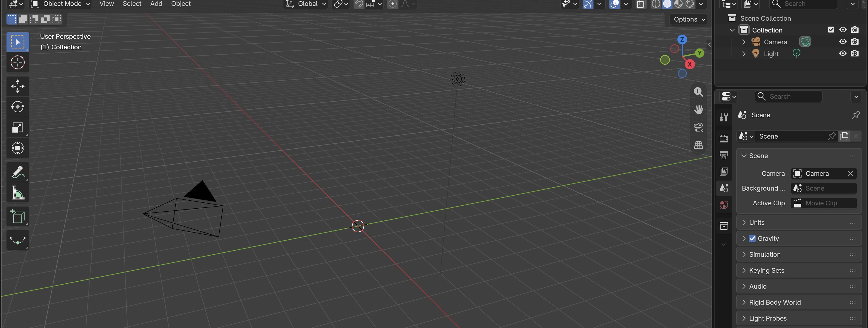
Task: Choose the Annotate tool
Action: tap(17, 172)
